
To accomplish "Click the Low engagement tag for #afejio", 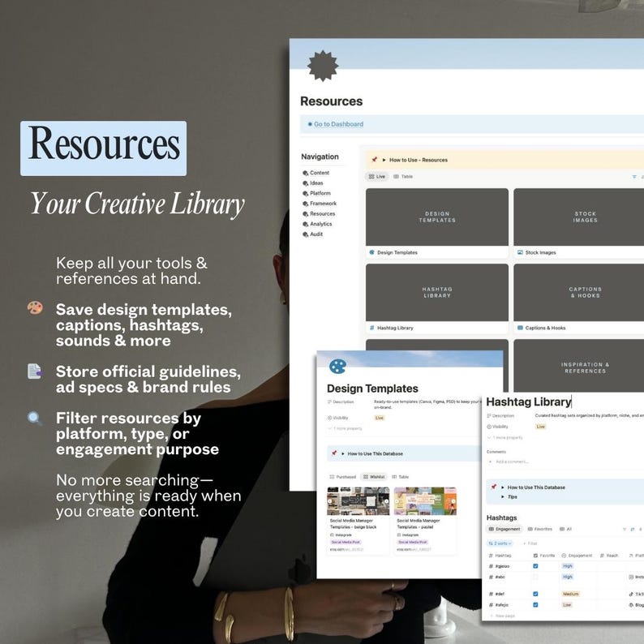I will 567,605.
